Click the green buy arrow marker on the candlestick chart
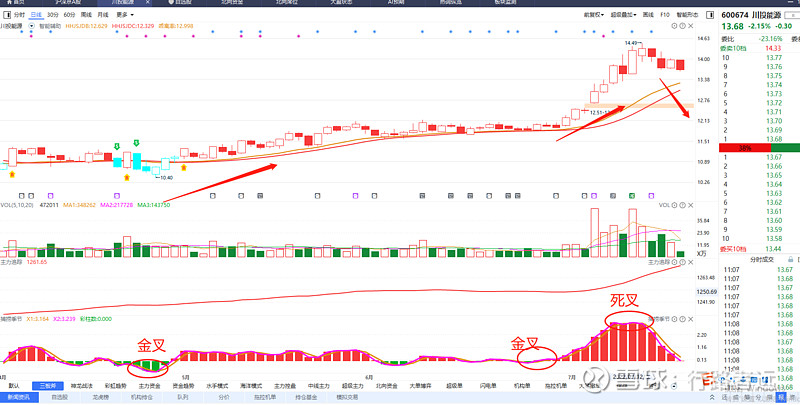Viewport: 800px width, 405px height. pyautogui.click(x=118, y=146)
